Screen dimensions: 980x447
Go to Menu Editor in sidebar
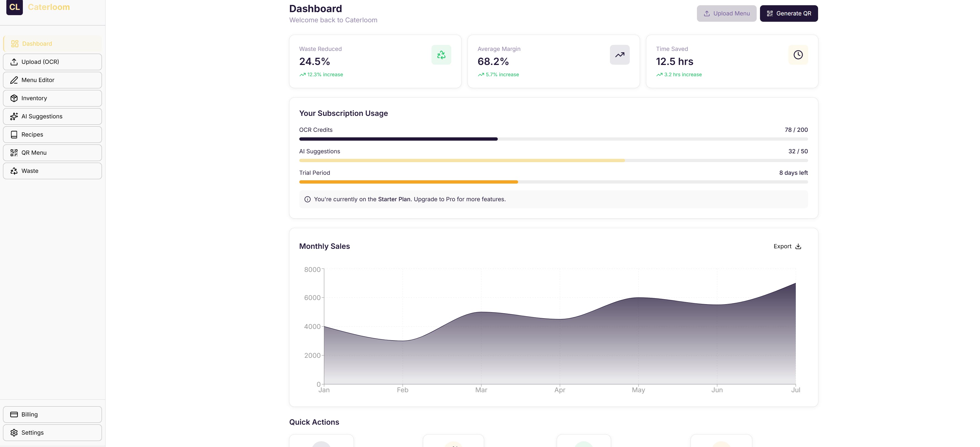coord(53,80)
